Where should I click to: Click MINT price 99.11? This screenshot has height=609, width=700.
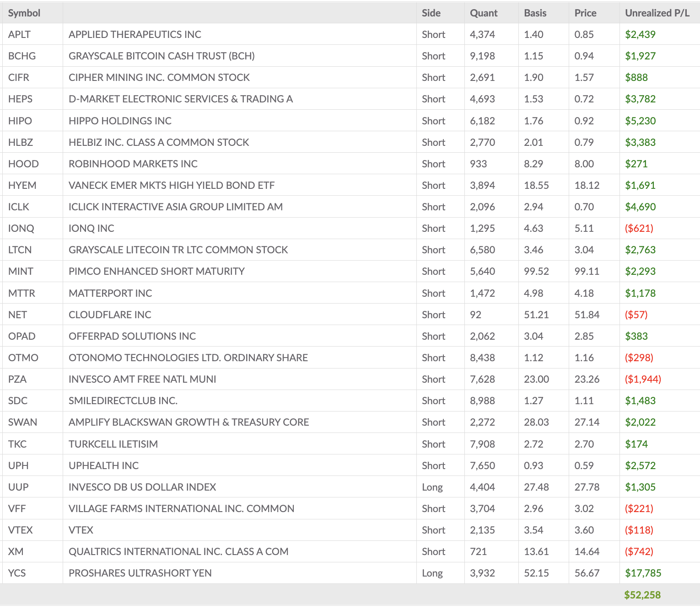587,271
